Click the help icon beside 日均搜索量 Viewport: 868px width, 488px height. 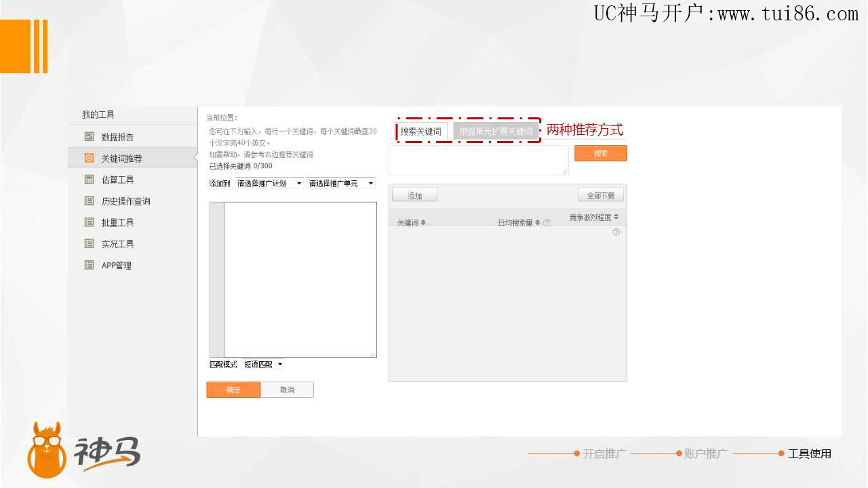point(547,223)
